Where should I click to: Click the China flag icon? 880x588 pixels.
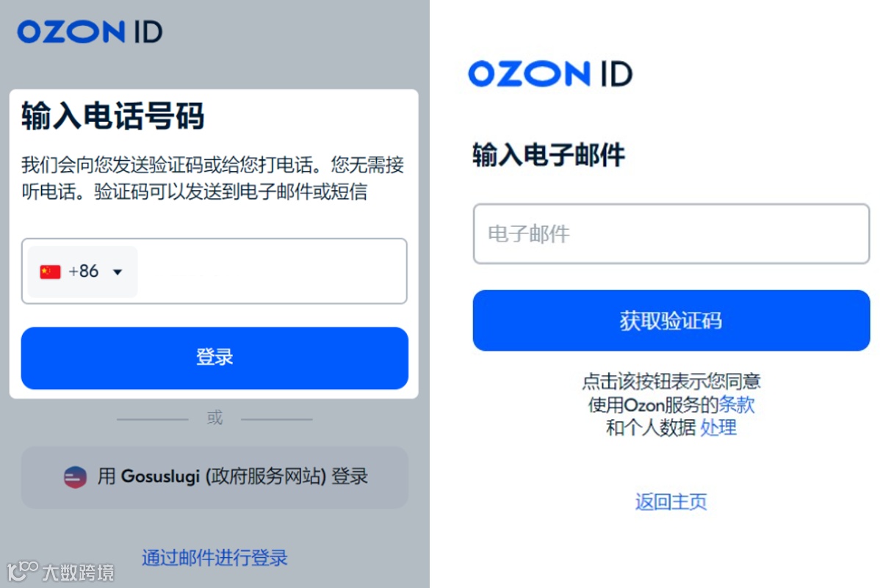50,272
